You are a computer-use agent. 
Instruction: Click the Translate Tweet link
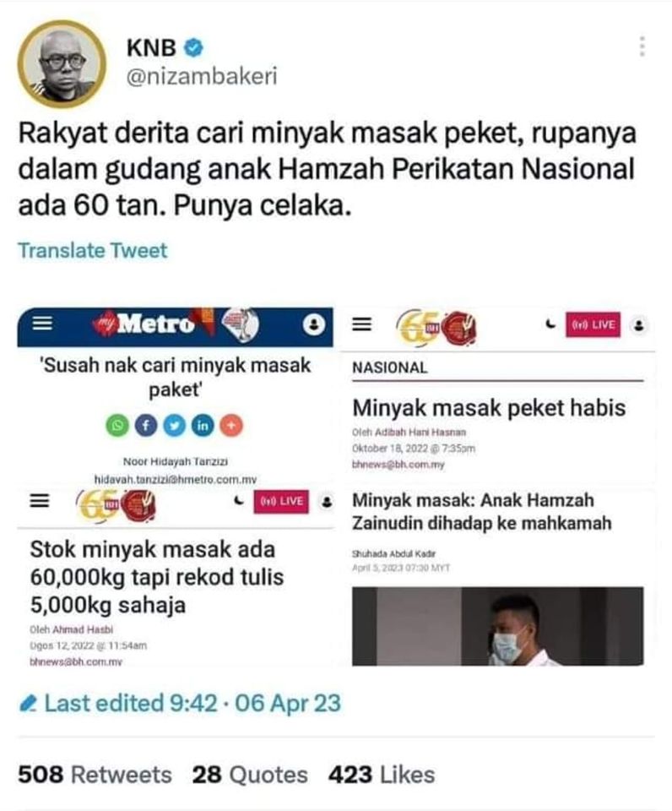tap(93, 250)
